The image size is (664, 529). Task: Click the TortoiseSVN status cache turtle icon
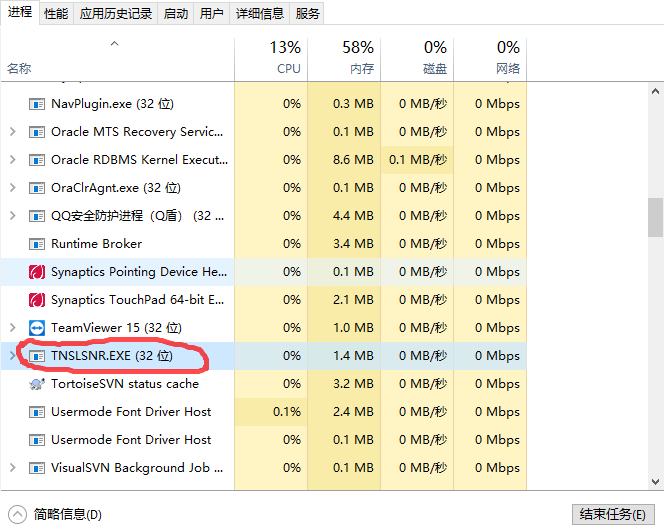coord(37,384)
